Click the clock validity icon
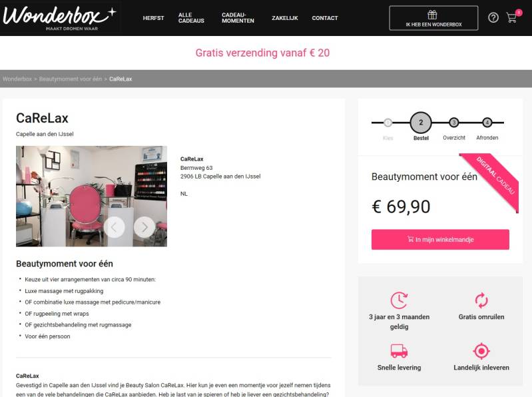This screenshot has width=532, height=397. pos(399,300)
